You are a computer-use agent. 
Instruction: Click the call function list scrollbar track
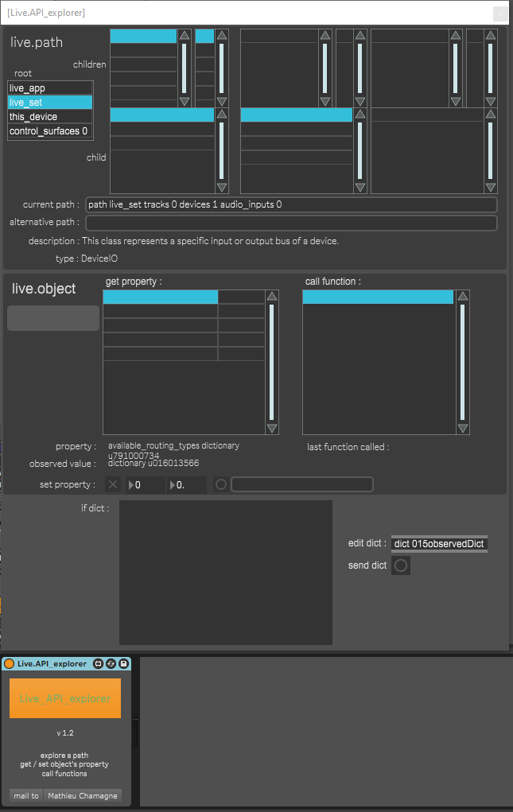(x=463, y=362)
